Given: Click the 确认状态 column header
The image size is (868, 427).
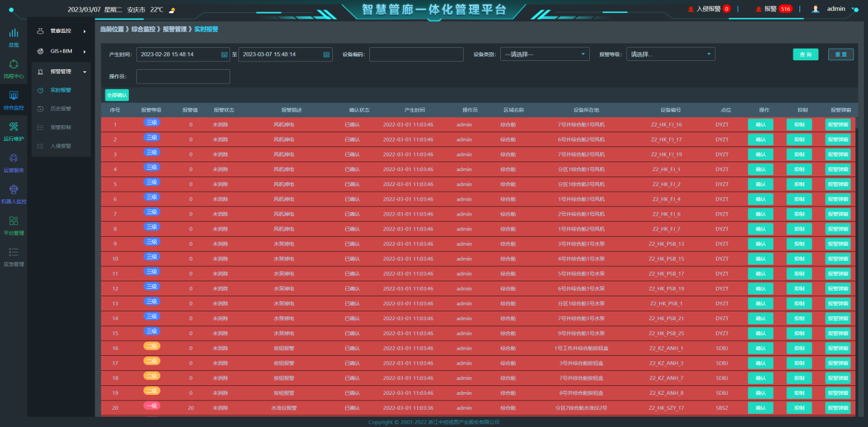Looking at the screenshot, I should tap(360, 109).
